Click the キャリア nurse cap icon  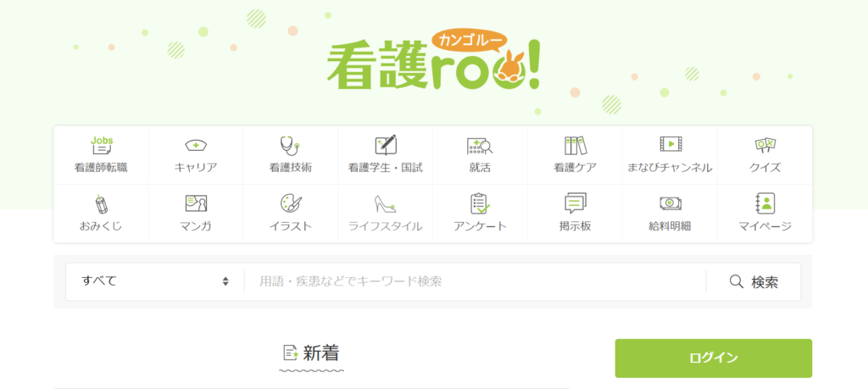point(196,145)
